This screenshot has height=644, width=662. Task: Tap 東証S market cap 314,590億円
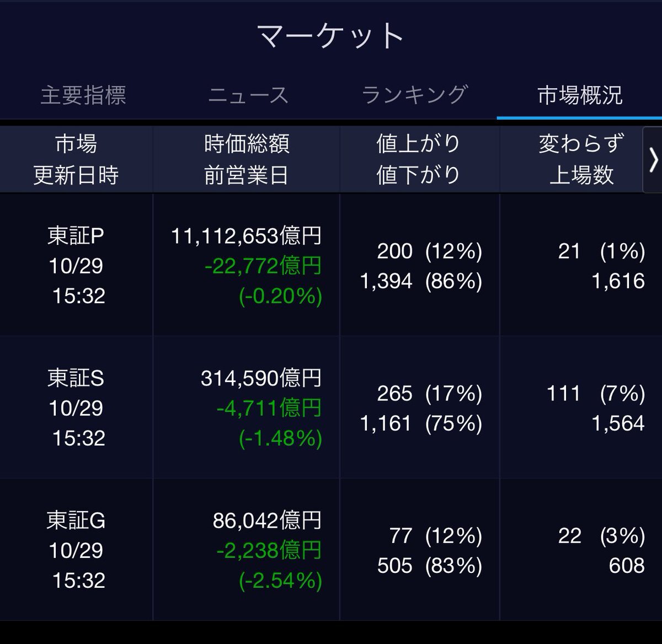(261, 378)
